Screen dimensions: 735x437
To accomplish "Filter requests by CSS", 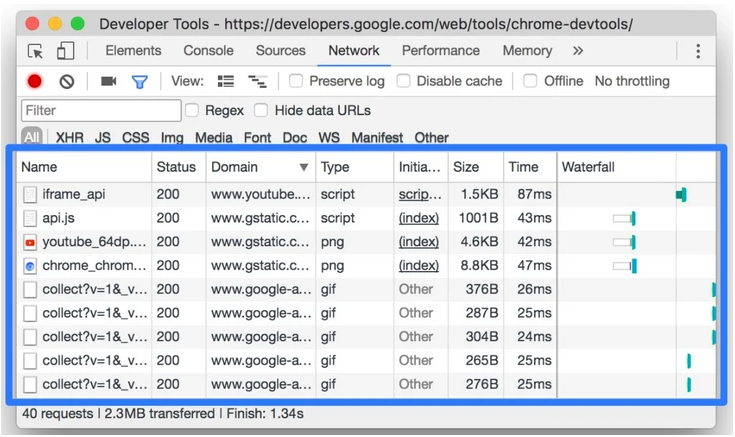I will pos(135,137).
